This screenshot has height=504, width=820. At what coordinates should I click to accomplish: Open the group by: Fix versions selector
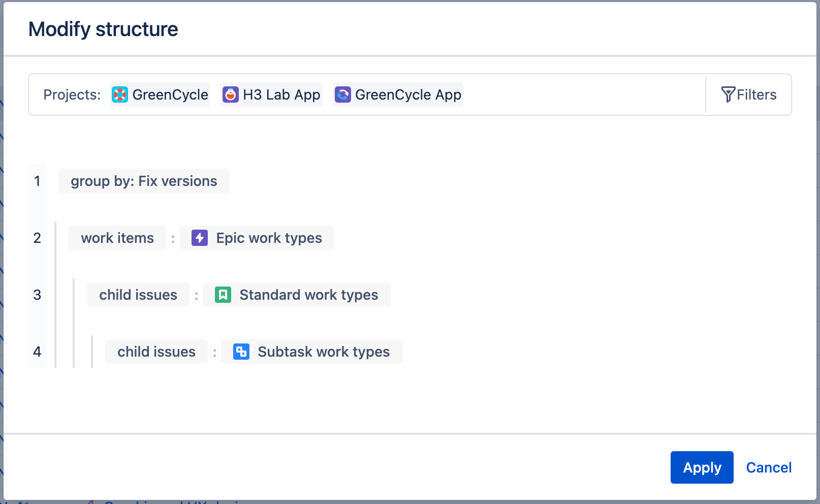(144, 181)
